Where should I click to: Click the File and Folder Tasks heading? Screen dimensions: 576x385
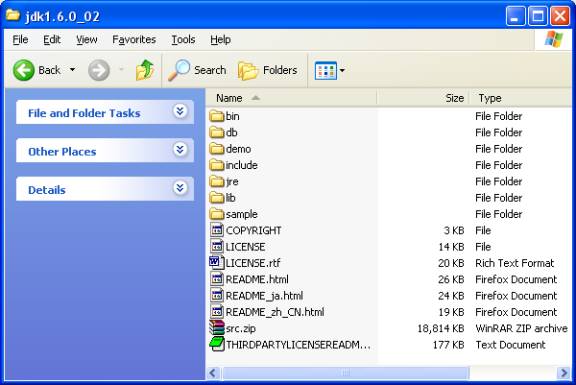tap(84, 113)
